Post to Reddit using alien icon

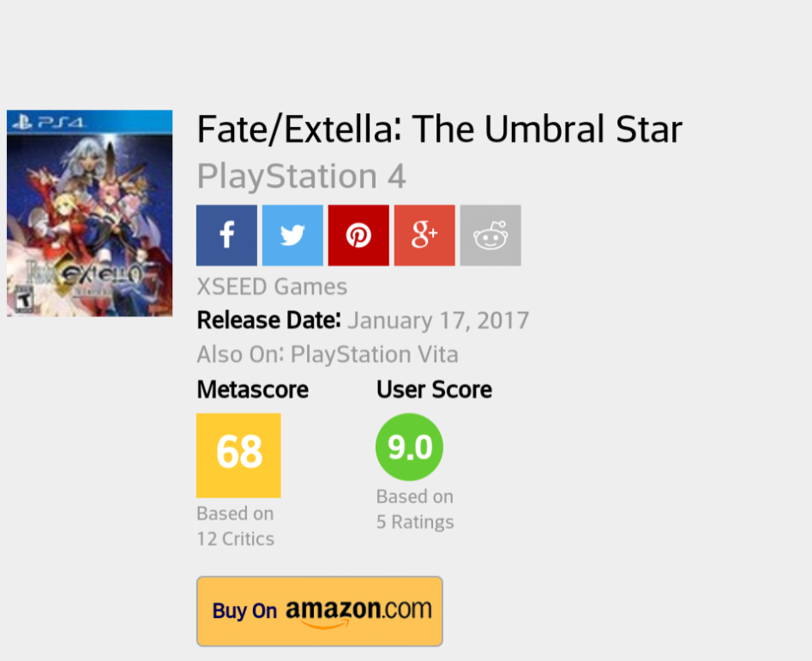[x=490, y=235]
